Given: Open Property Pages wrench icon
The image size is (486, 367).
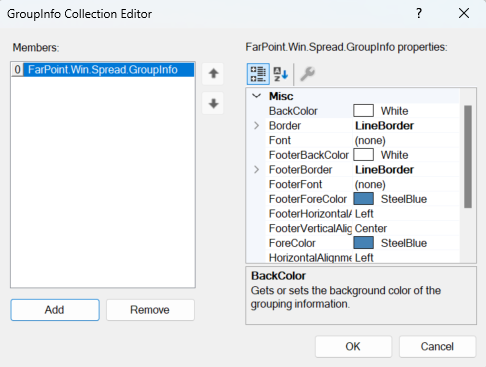Looking at the screenshot, I should [307, 74].
